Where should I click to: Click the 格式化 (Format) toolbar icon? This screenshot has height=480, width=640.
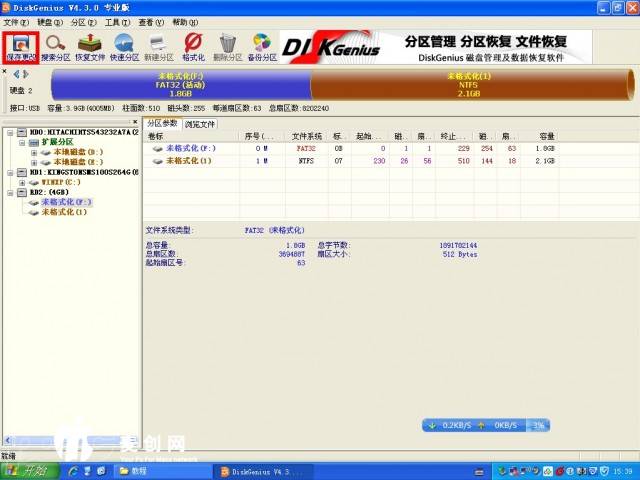(x=193, y=46)
